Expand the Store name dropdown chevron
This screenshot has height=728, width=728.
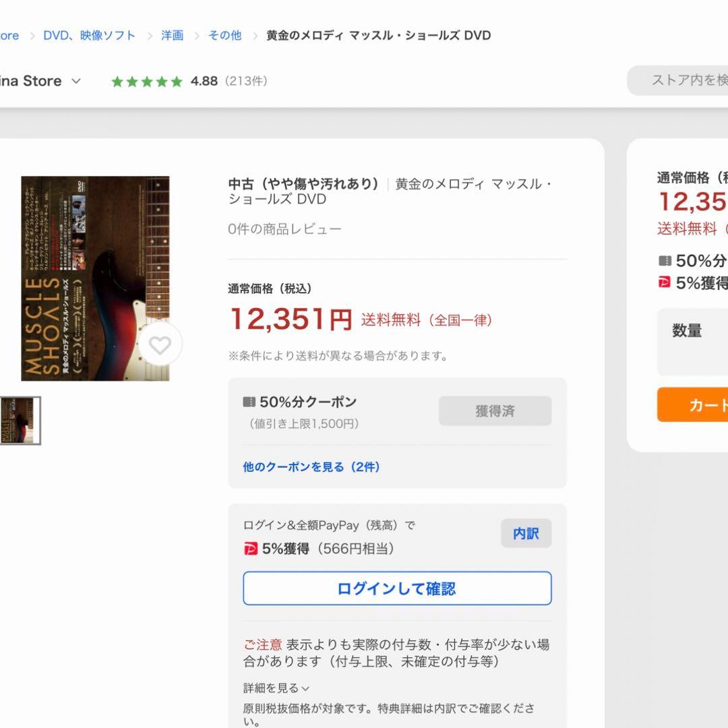tap(76, 82)
